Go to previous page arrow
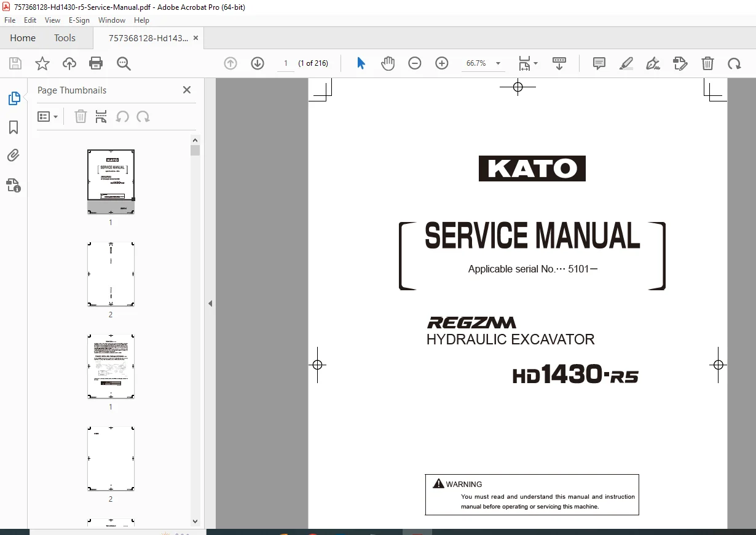The image size is (756, 535). (230, 63)
